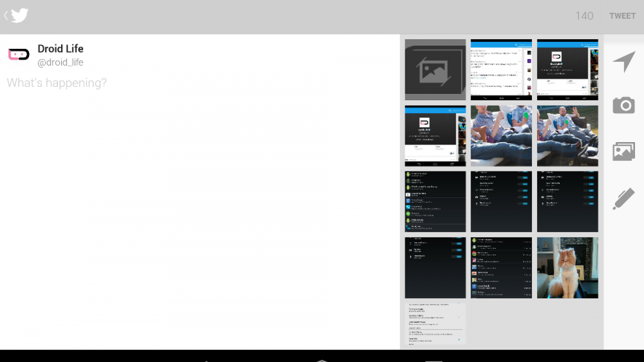Pick the Twitter timeline screenshot thumbnail
This screenshot has height=362, width=644.
pyautogui.click(x=501, y=70)
